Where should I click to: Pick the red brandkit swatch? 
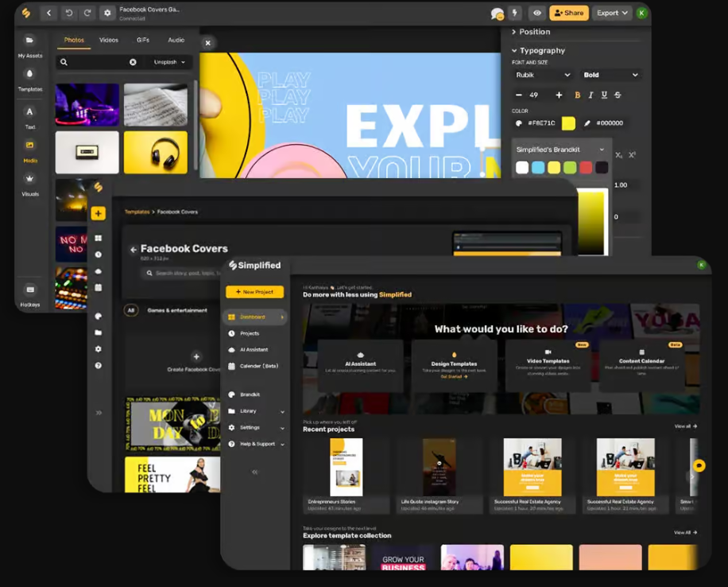click(x=586, y=168)
